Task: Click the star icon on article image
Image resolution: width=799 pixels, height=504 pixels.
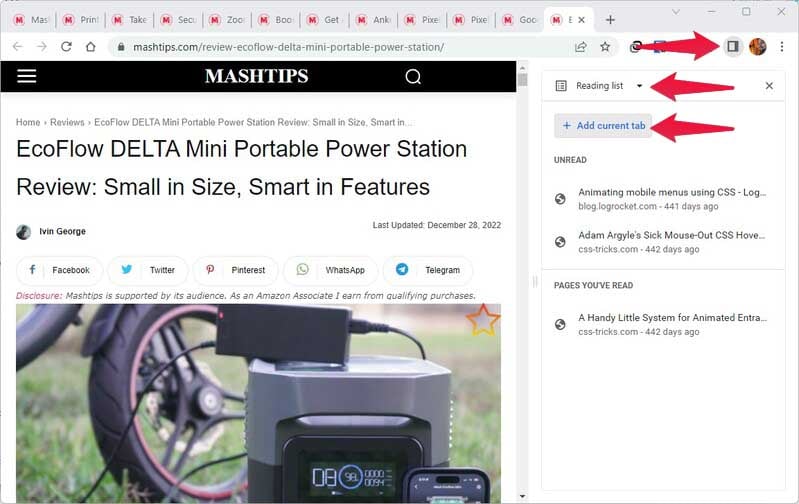Action: (x=483, y=321)
